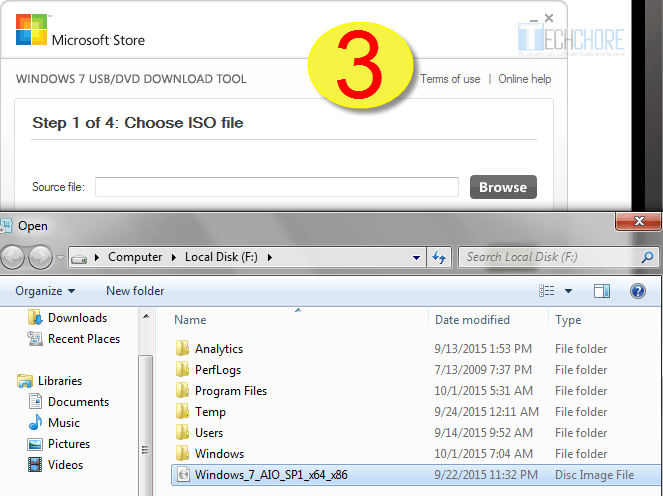This screenshot has width=663, height=496.
Task: Select Computer in the address breadcrumb
Action: click(135, 257)
